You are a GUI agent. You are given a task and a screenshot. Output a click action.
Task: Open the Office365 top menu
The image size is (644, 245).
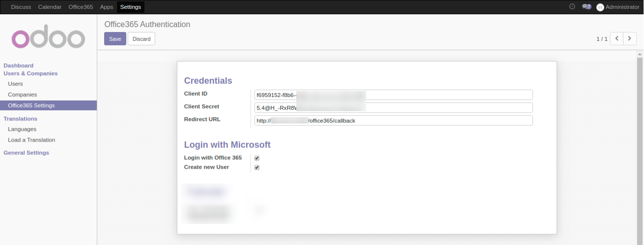[81, 7]
